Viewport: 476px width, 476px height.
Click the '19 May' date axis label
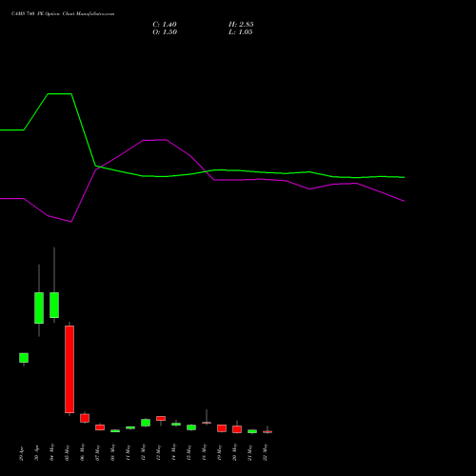coord(220,452)
